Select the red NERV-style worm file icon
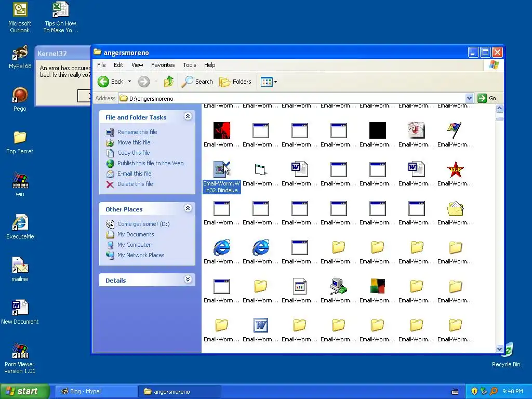Image resolution: width=532 pixels, height=399 pixels. click(x=221, y=130)
